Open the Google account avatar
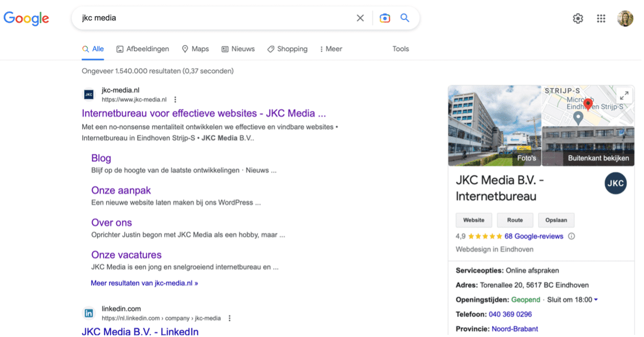 tap(625, 18)
